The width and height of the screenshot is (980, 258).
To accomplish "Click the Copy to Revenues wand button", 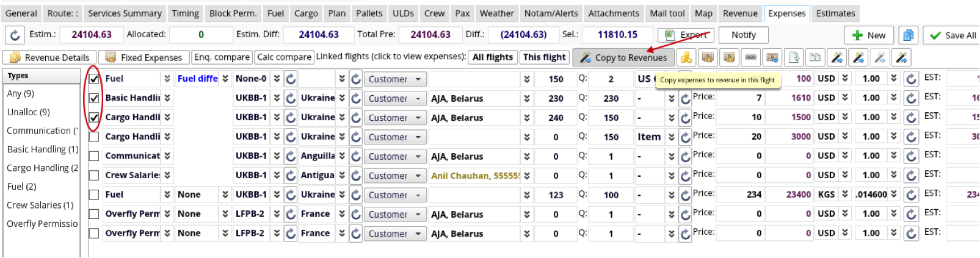I will tap(623, 57).
